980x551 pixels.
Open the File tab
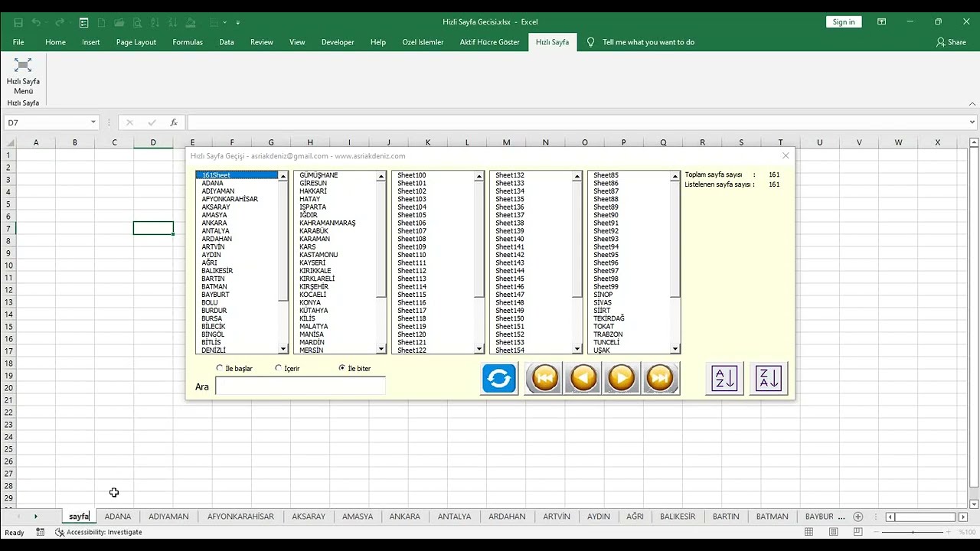pos(18,42)
